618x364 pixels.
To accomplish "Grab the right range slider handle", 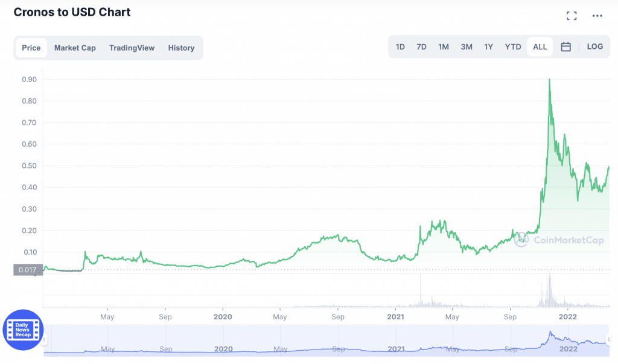I will (608, 339).
